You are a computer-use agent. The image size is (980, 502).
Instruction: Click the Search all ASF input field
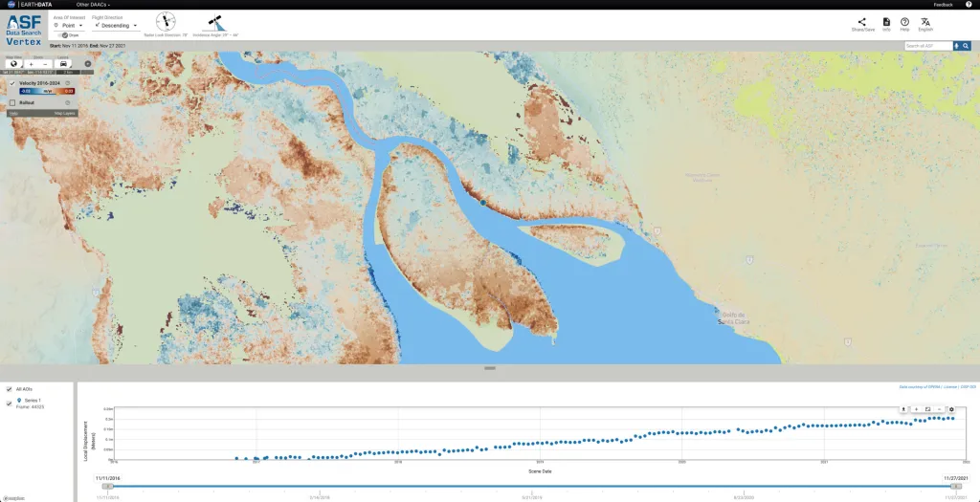tap(928, 46)
